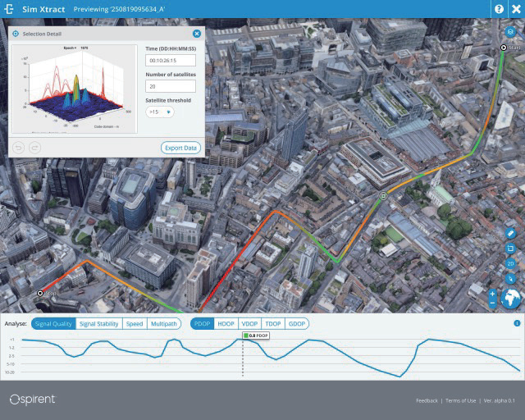Click the Number of satellites field
The height and width of the screenshot is (420, 525).
171,86
